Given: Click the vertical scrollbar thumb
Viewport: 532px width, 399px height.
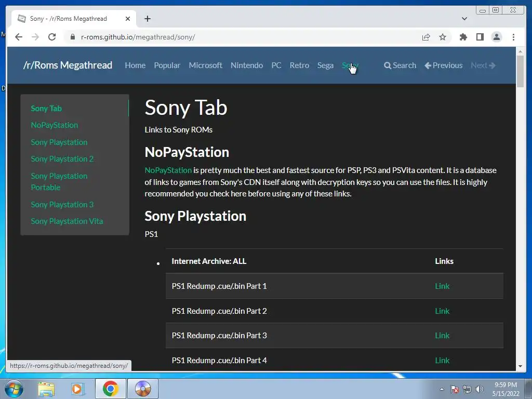Looking at the screenshot, I should click(x=520, y=71).
